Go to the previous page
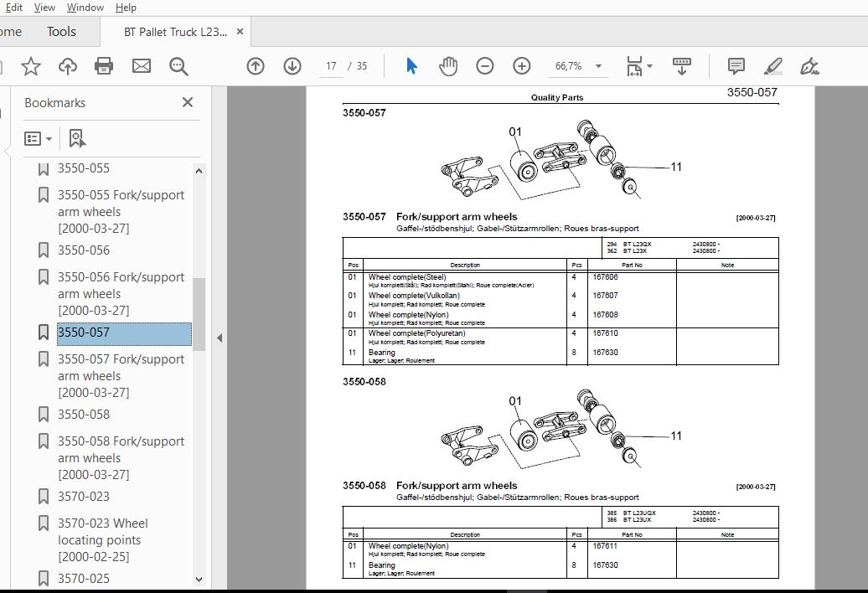 click(x=256, y=66)
